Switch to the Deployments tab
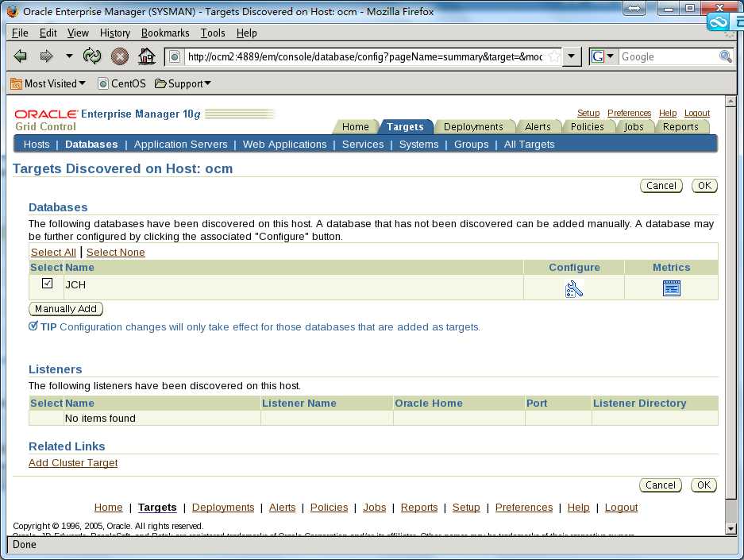Image resolution: width=744 pixels, height=560 pixels. (473, 127)
